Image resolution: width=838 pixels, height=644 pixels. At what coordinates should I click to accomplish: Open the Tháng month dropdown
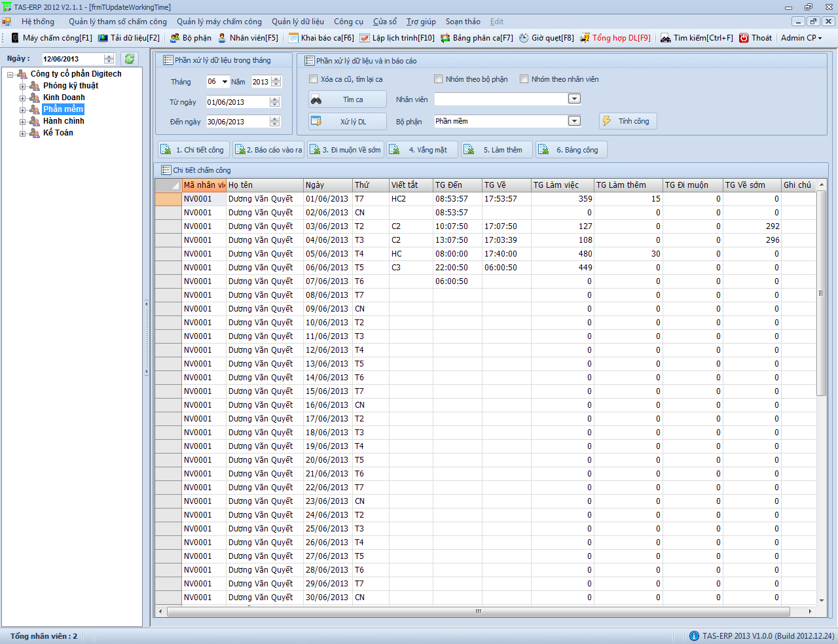pyautogui.click(x=225, y=82)
